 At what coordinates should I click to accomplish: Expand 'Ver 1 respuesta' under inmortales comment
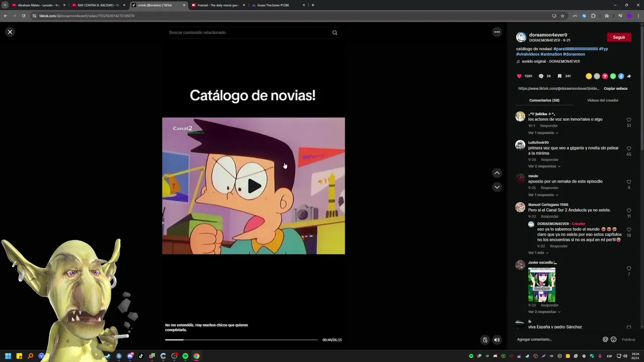[x=543, y=133]
